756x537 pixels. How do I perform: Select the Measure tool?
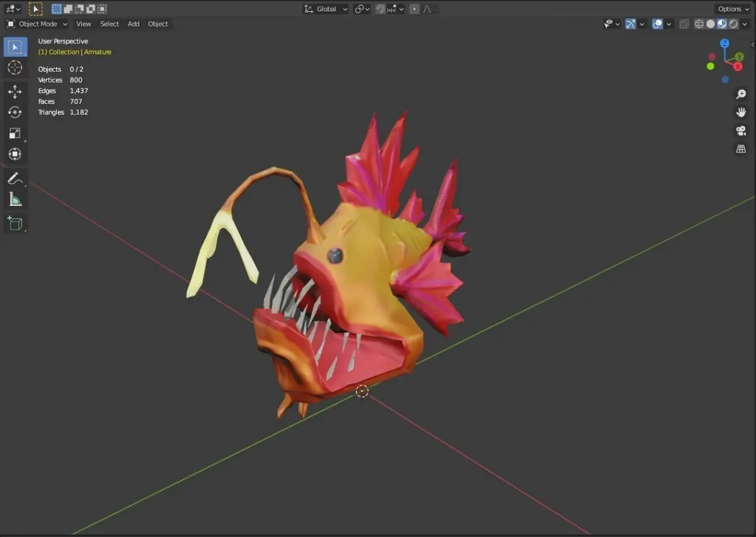pos(15,200)
